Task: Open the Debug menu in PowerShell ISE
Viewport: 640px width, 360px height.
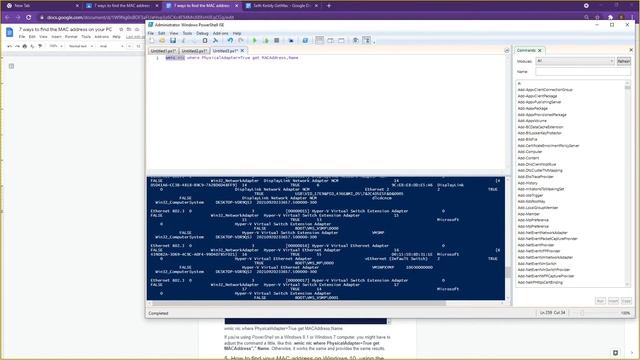Action: click(202, 33)
